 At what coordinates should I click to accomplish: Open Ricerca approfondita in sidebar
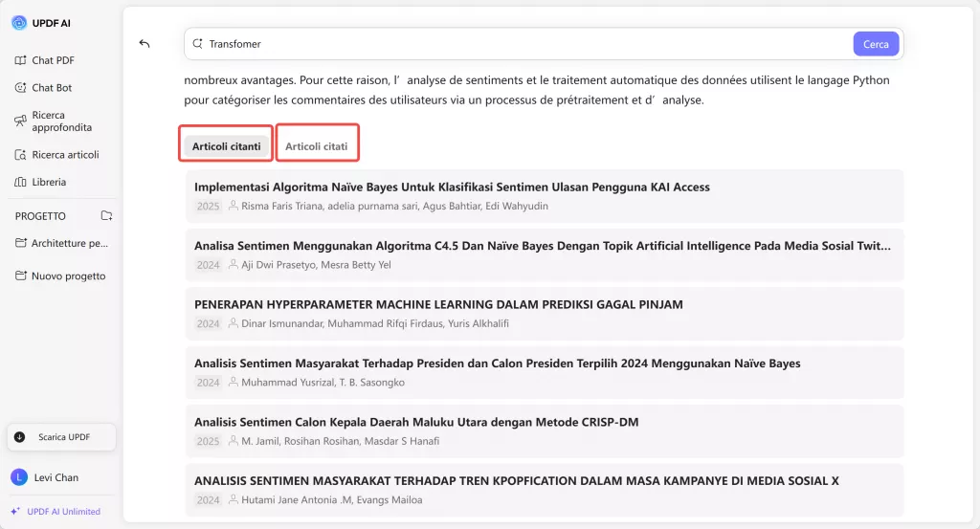pos(54,121)
